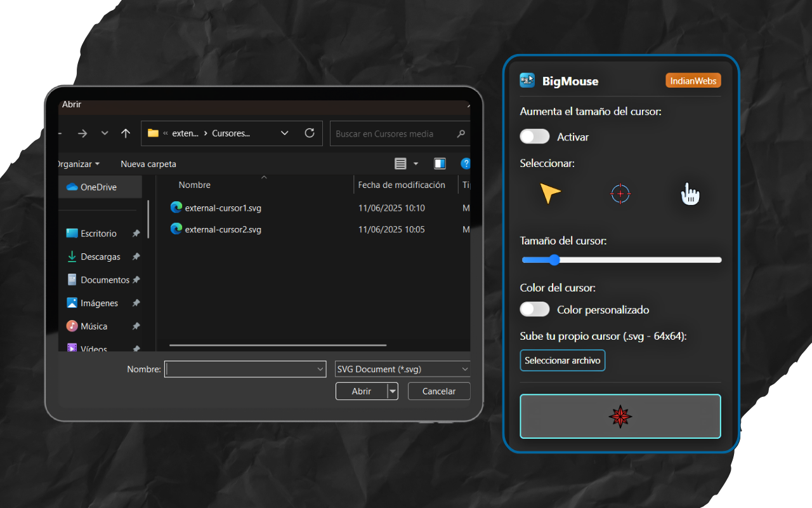Click the pin icon beside Descargas
The width and height of the screenshot is (812, 508).
[136, 257]
